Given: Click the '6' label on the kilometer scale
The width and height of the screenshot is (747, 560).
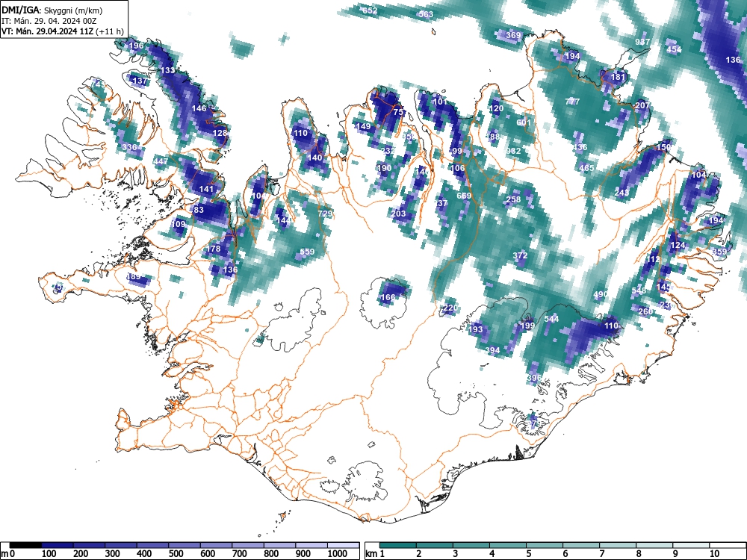Looking at the screenshot, I should pos(565,554).
